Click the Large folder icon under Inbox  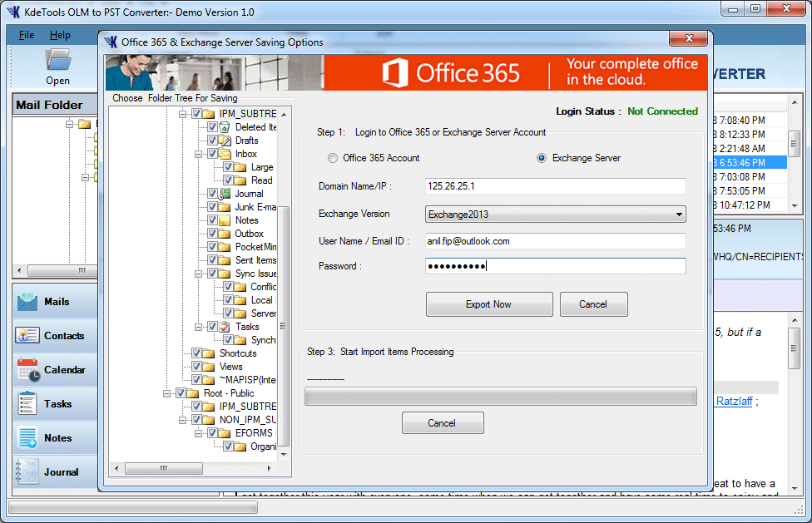[240, 167]
